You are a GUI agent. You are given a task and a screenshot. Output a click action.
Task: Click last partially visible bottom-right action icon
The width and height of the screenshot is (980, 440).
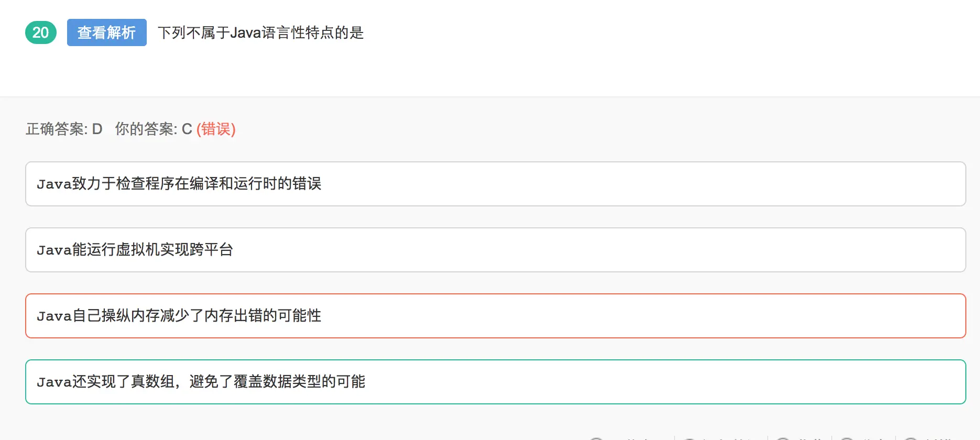tap(911, 438)
